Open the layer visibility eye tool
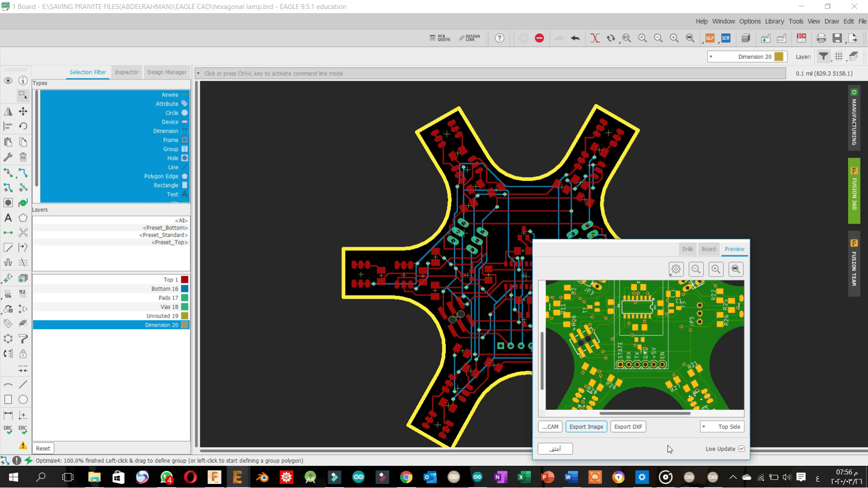The height and width of the screenshot is (488, 868). 8,80
